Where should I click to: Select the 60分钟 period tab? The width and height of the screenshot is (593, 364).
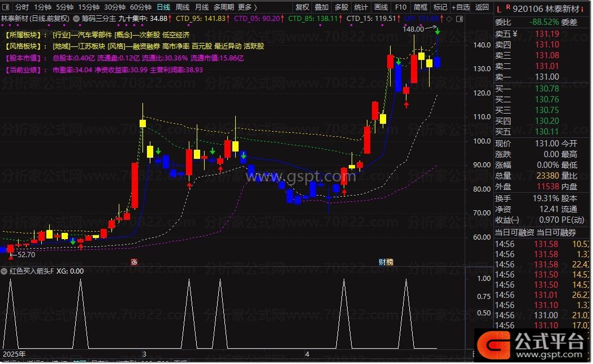(141, 7)
